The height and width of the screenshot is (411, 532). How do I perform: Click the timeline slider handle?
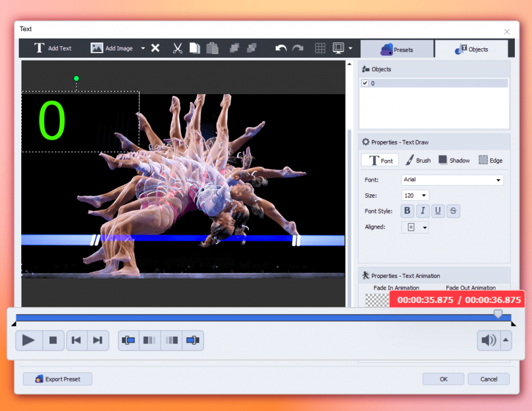pos(498,314)
